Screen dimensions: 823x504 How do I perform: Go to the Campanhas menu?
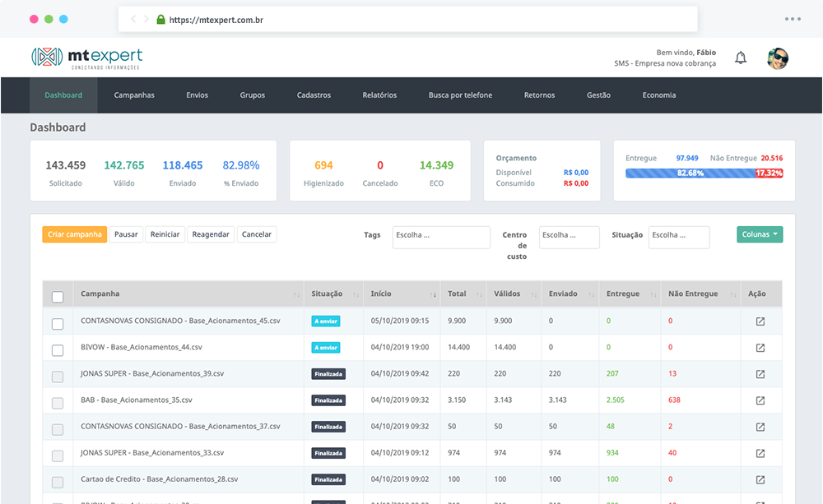coord(134,95)
